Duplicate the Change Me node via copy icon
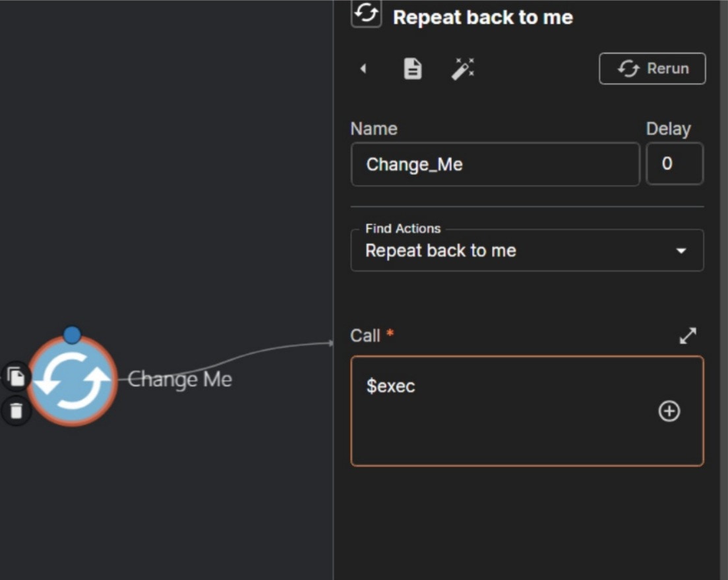 [16, 376]
